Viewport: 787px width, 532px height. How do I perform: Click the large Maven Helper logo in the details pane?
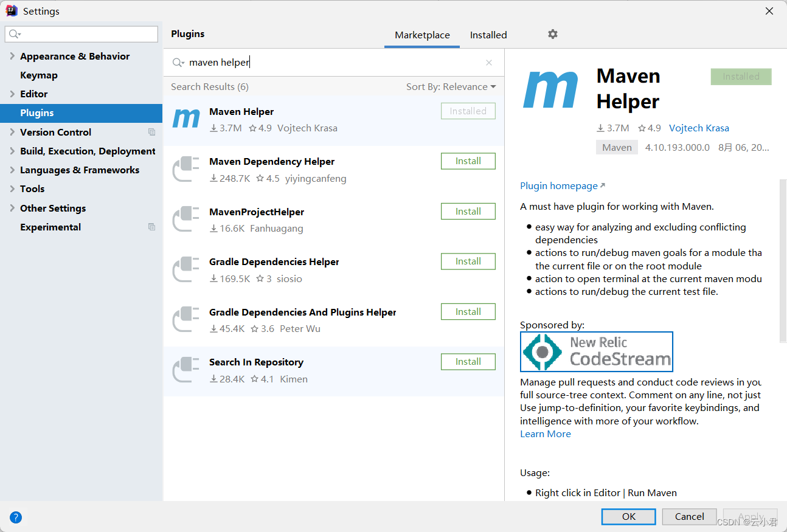click(550, 90)
